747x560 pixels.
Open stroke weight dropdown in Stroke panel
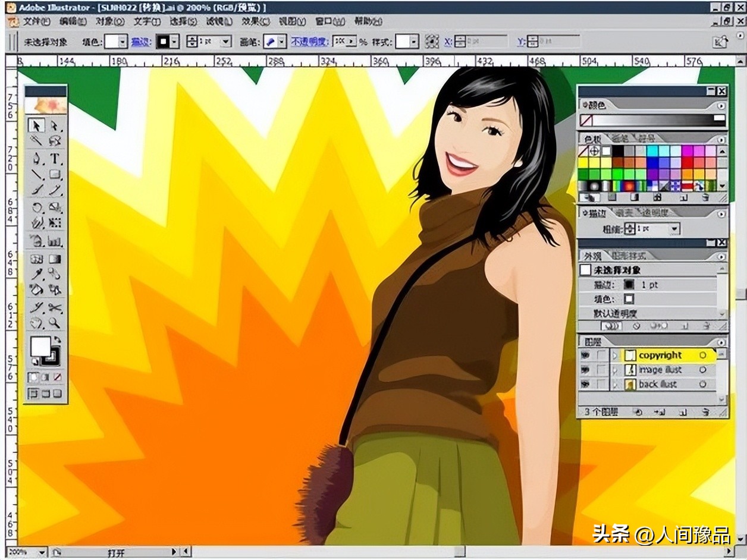coord(674,229)
